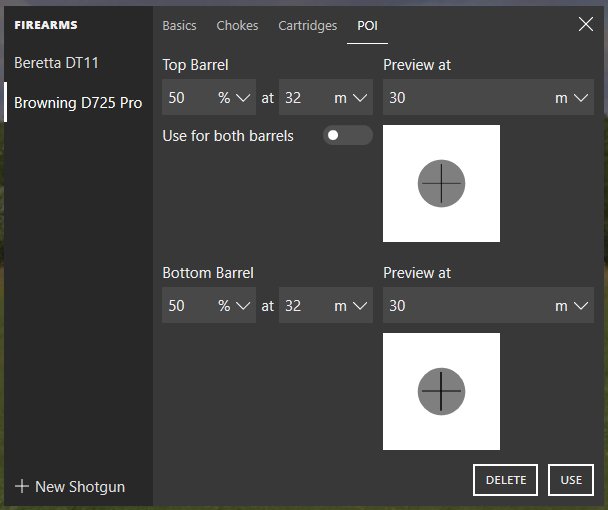Toggle 'Use for both barrels' switch
Image resolution: width=608 pixels, height=510 pixels.
(x=347, y=135)
